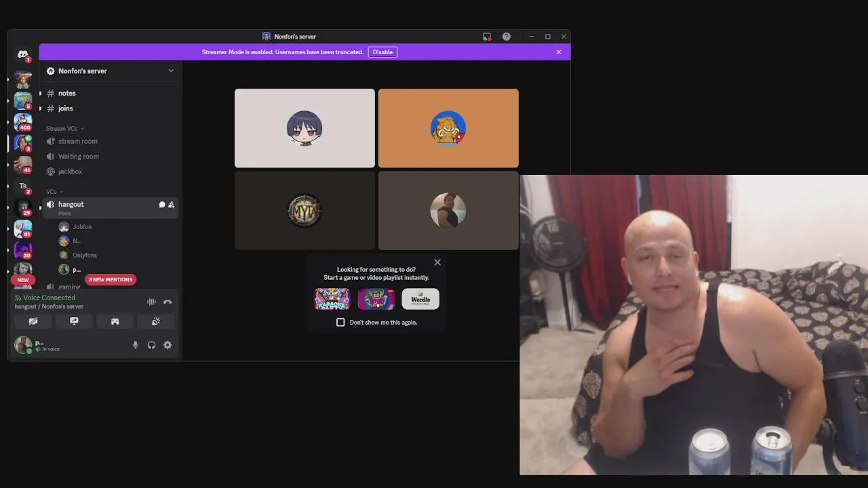Open the server icon with 81 badge
868x488 pixels.
pyautogui.click(x=23, y=228)
